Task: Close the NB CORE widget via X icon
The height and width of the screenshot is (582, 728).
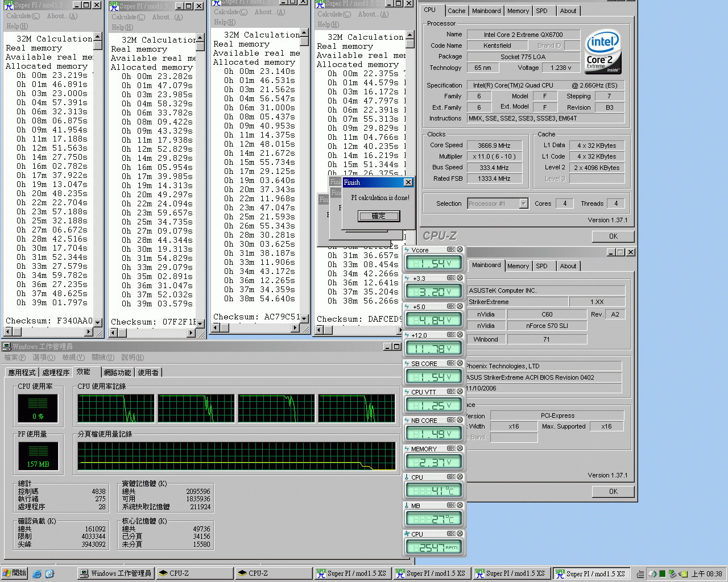Action: pos(460,420)
